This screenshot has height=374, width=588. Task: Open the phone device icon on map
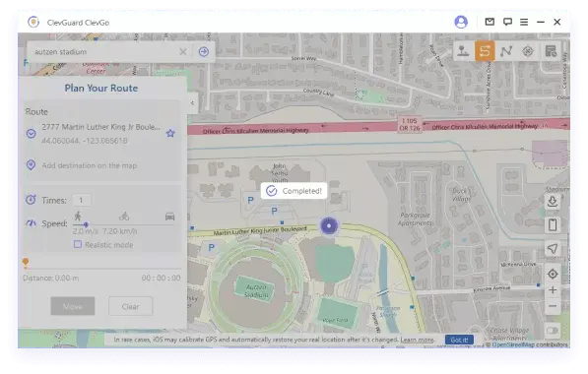pos(553,224)
